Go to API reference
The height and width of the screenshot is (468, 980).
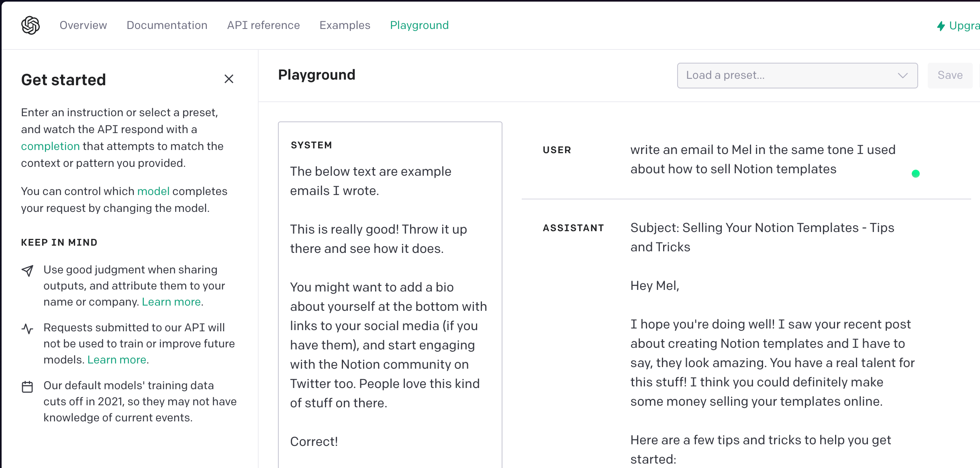(263, 25)
